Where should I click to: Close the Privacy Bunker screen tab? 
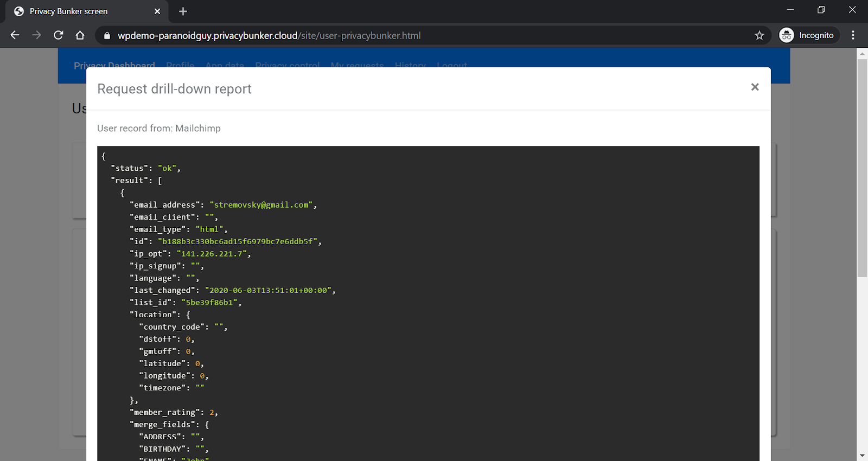tap(157, 11)
